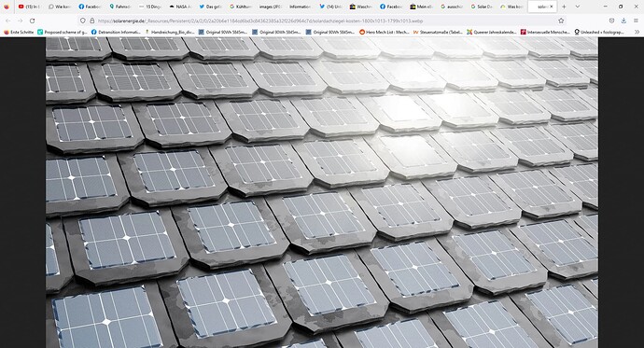Open the Firefox hamburger menu
Screen dimensions: 644x348
pyautogui.click(x=636, y=21)
